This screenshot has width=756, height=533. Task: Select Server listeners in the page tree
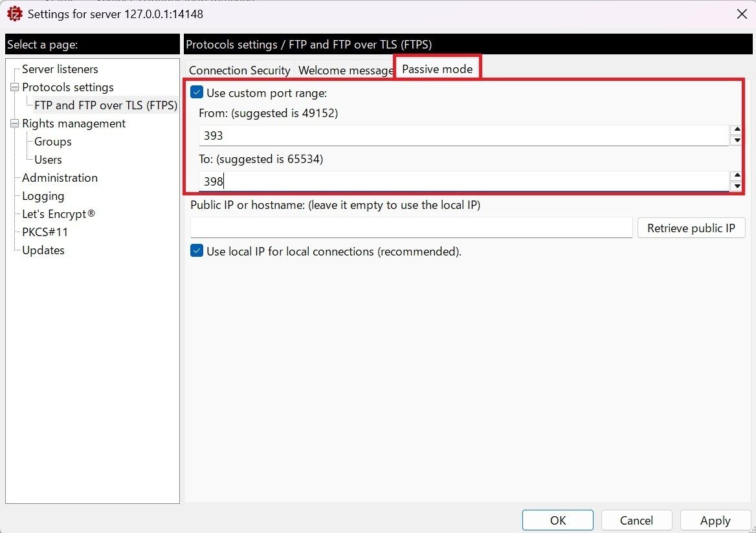(x=60, y=69)
